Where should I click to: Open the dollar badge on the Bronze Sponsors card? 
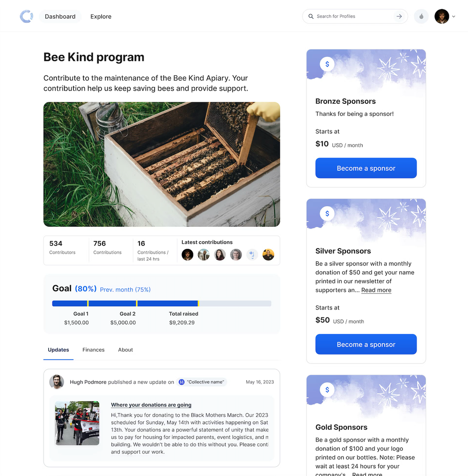(x=327, y=65)
